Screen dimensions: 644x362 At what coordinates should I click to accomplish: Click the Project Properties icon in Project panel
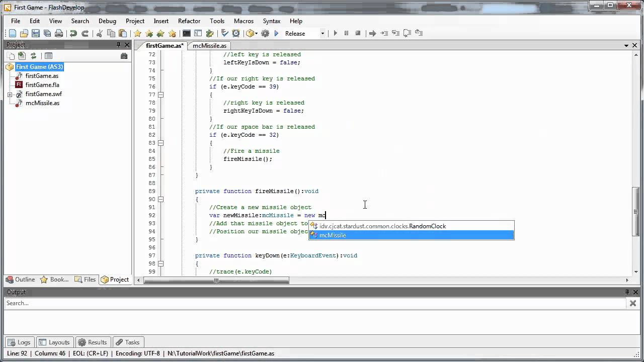point(48,55)
